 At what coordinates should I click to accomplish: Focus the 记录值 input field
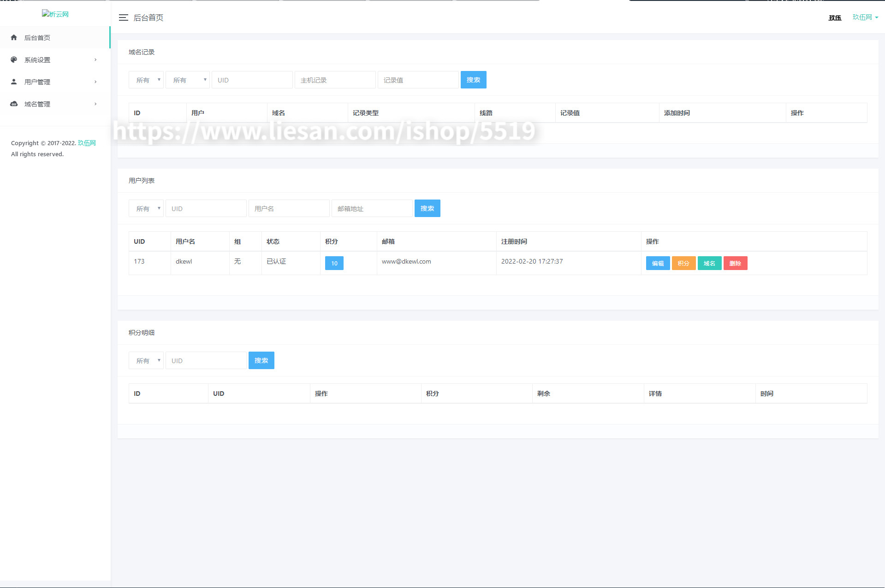pos(418,80)
